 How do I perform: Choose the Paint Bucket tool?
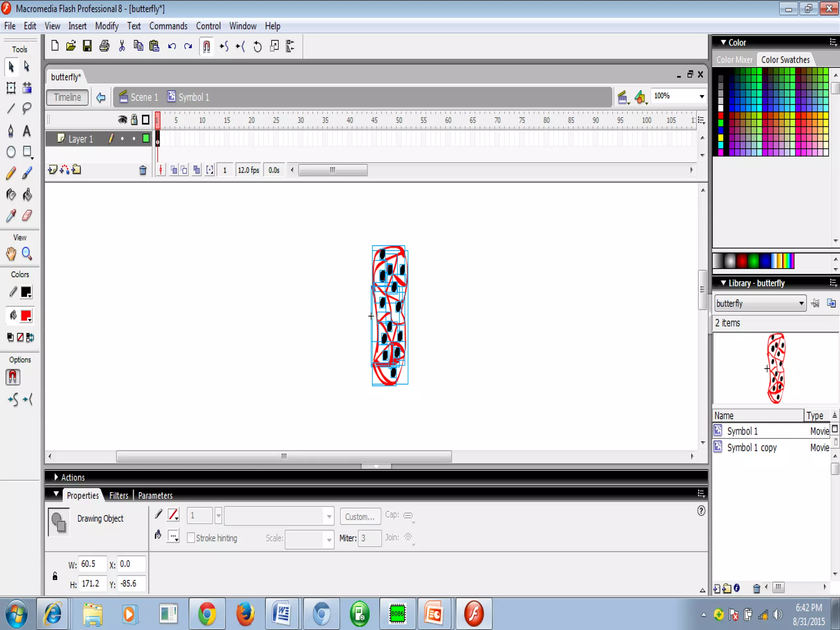[x=27, y=194]
